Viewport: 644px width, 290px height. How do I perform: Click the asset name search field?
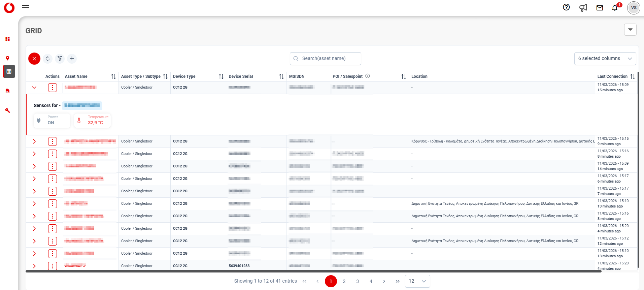pyautogui.click(x=326, y=59)
